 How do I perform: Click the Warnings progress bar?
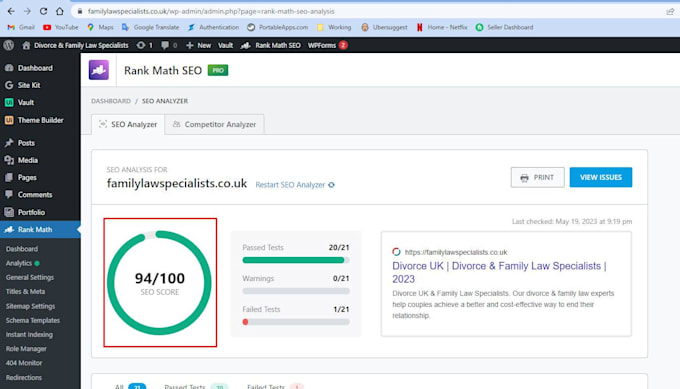pyautogui.click(x=296, y=291)
